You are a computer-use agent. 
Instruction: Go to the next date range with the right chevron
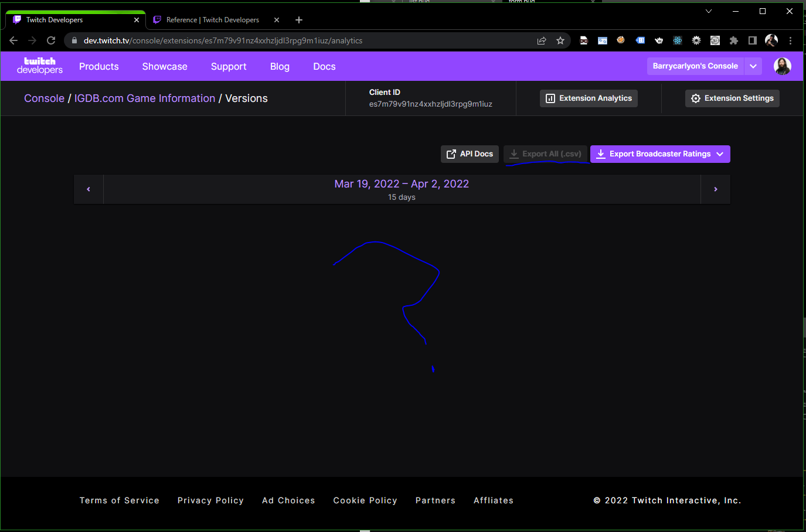pyautogui.click(x=715, y=189)
